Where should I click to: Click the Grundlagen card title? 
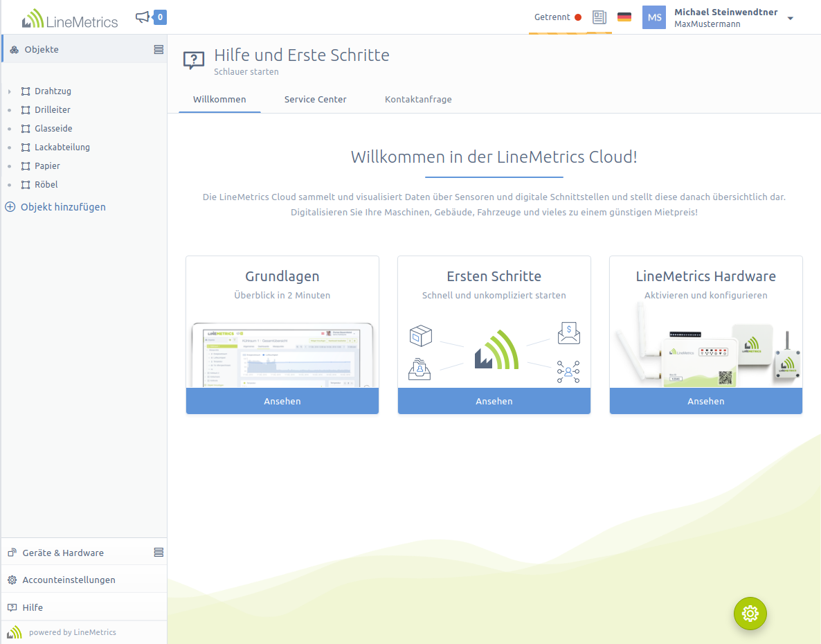point(282,276)
